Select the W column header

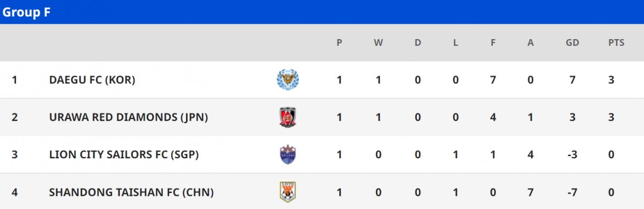[x=378, y=42]
